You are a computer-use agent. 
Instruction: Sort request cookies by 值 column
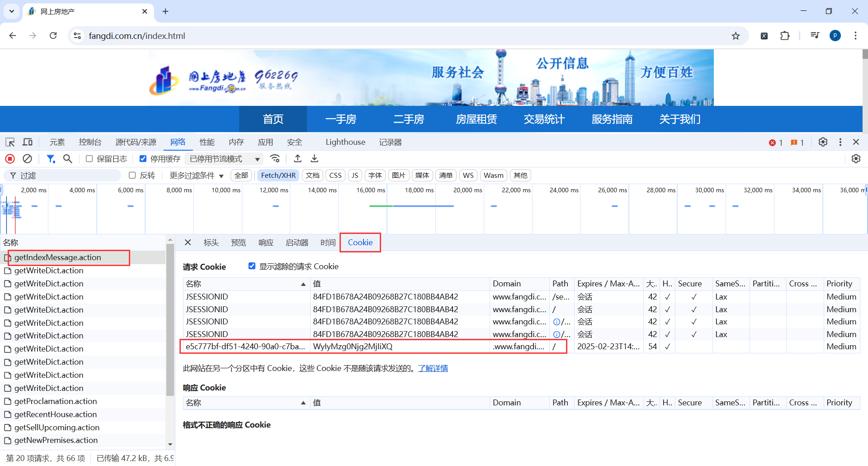[400, 284]
